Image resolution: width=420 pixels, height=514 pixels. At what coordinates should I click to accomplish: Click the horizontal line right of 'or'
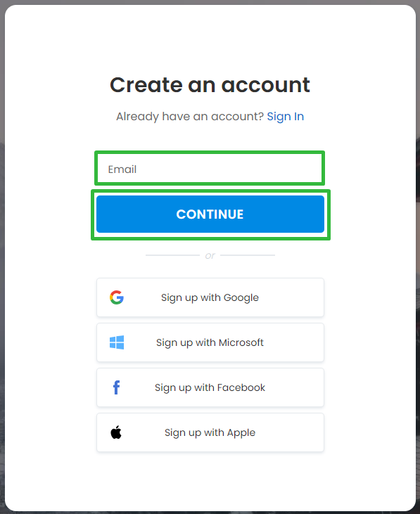(x=248, y=255)
